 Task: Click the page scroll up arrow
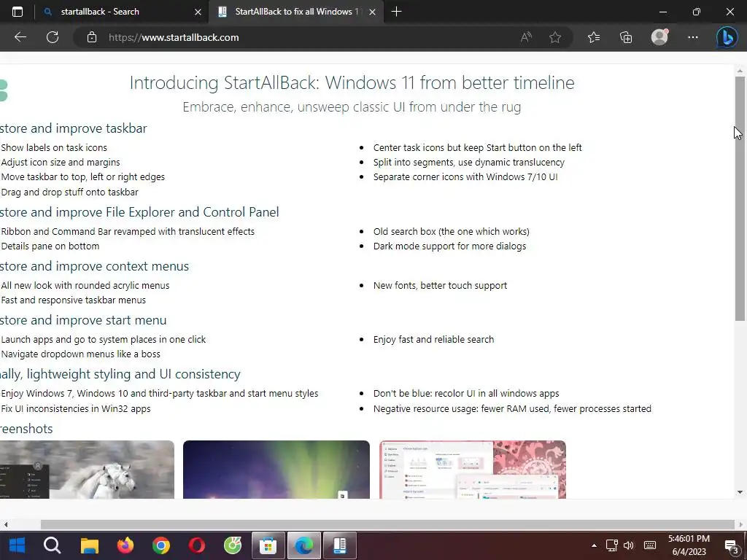tap(740, 71)
